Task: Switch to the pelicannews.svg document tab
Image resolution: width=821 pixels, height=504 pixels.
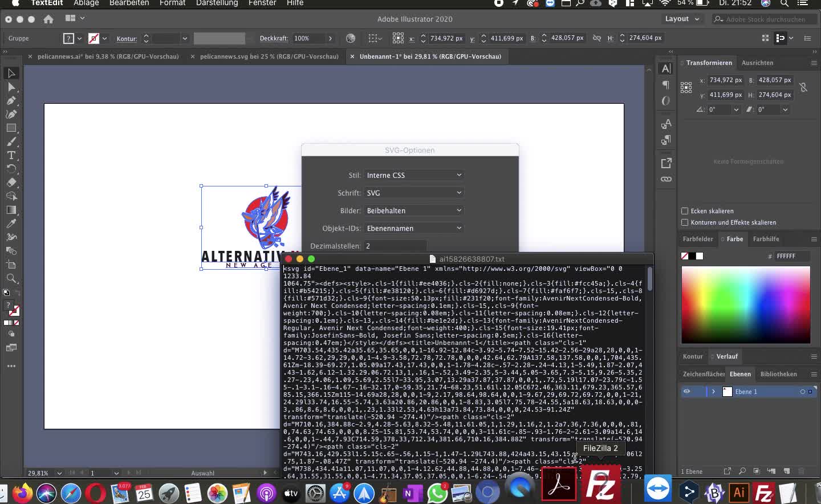Action: click(x=269, y=56)
